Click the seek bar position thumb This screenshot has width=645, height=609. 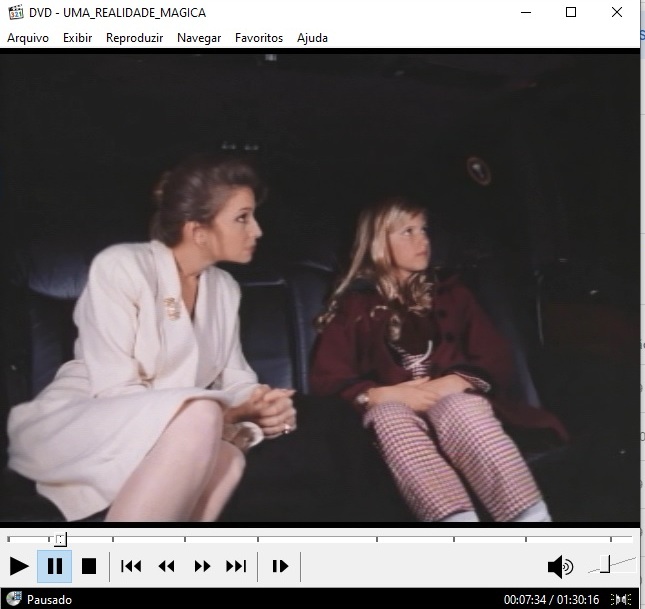(x=60, y=539)
